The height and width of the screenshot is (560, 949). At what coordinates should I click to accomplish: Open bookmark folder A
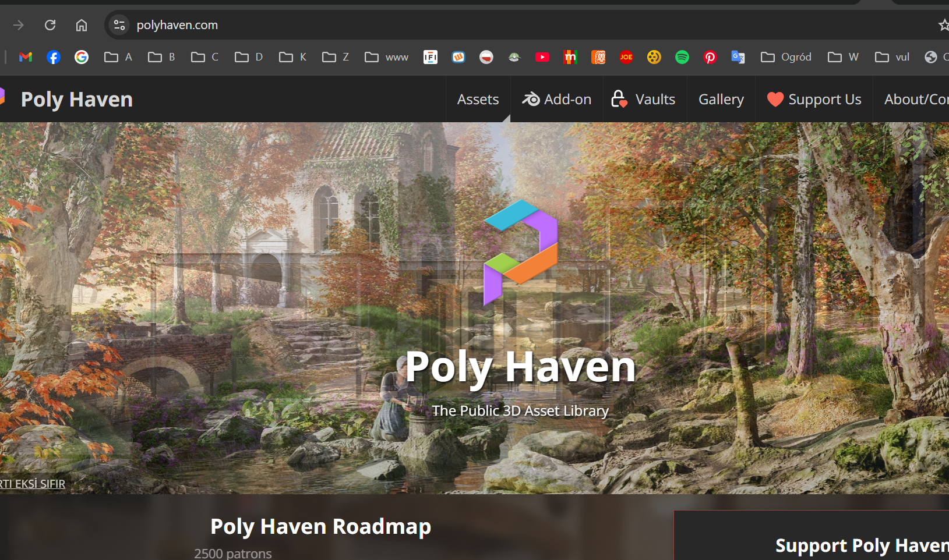(118, 57)
